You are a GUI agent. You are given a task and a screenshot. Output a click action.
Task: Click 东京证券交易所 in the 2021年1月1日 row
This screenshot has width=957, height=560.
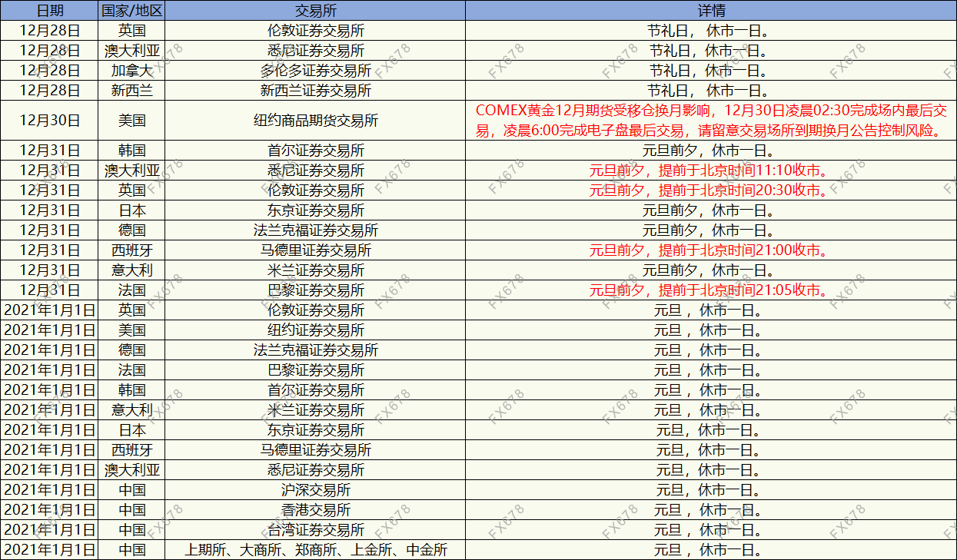pos(315,430)
